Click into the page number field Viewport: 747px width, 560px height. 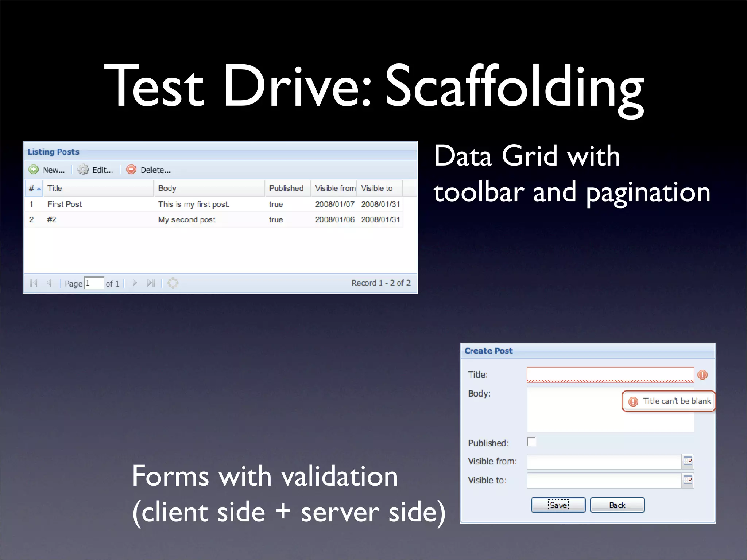[x=94, y=283]
